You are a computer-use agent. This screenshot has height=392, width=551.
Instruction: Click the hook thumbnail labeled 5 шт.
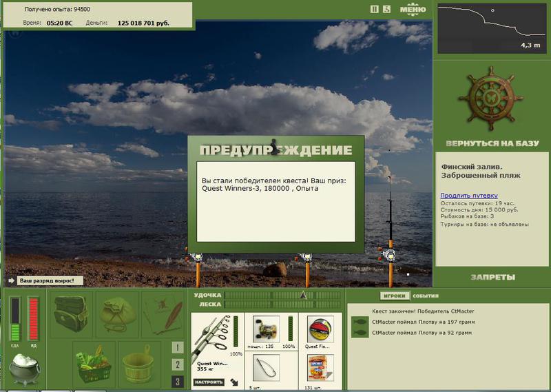pos(266,368)
